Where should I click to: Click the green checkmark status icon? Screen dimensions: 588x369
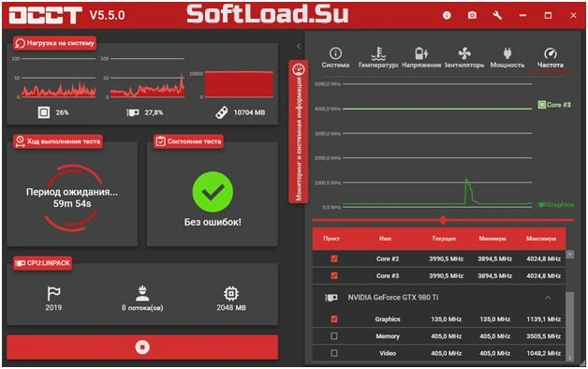213,192
